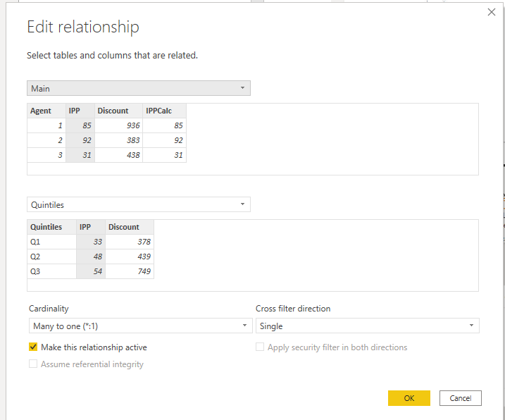Click the Cancel button
The width and height of the screenshot is (505, 420).
(x=461, y=398)
